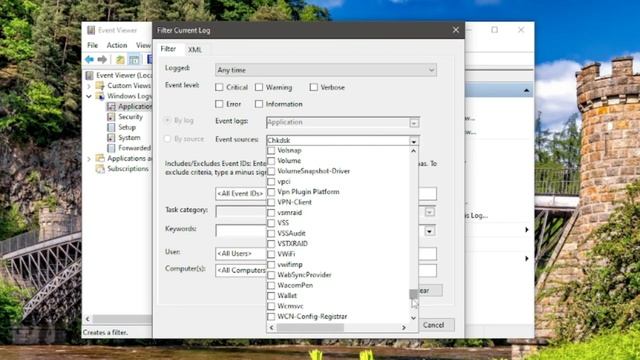Open the Action menu in Event Viewer
This screenshot has height=360, width=640.
pos(117,45)
